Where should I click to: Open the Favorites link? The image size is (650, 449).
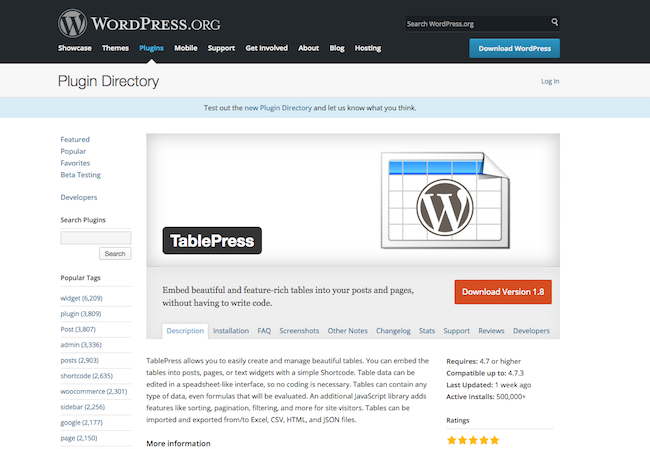pos(75,163)
